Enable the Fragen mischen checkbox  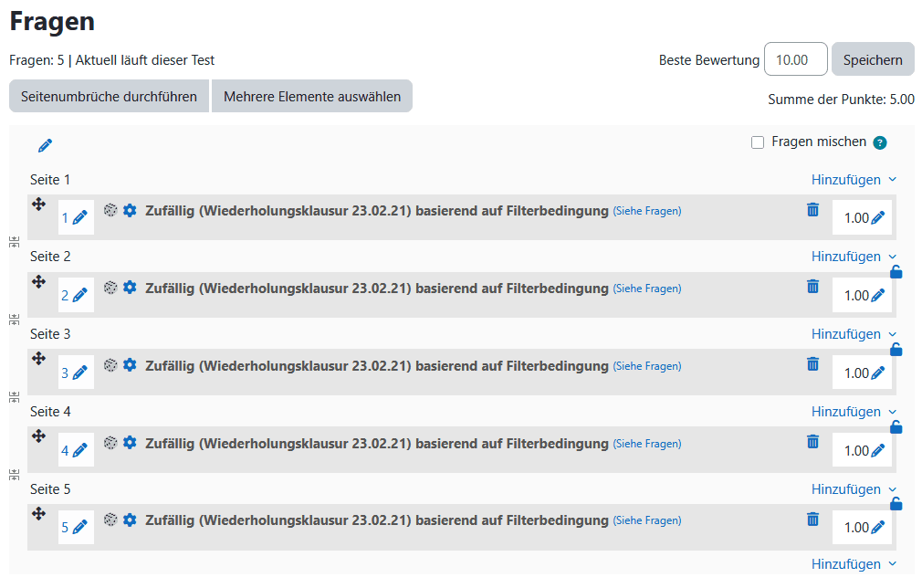click(x=758, y=142)
